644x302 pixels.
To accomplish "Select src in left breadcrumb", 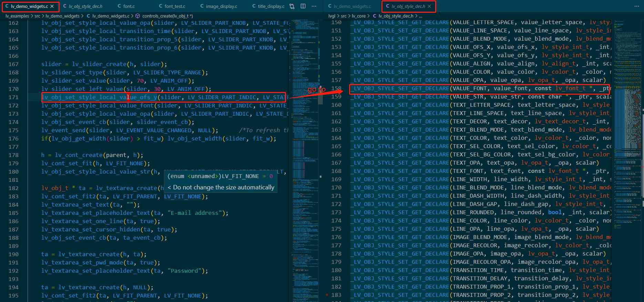I will [37, 16].
